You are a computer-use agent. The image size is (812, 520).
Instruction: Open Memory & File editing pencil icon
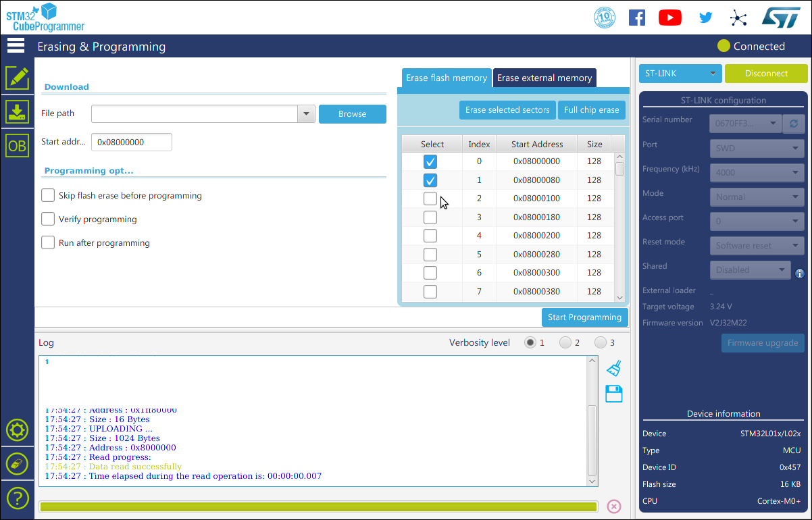17,78
